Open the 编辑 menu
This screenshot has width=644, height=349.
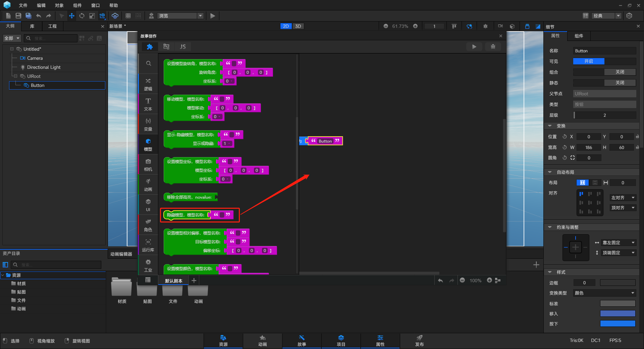tap(41, 5)
